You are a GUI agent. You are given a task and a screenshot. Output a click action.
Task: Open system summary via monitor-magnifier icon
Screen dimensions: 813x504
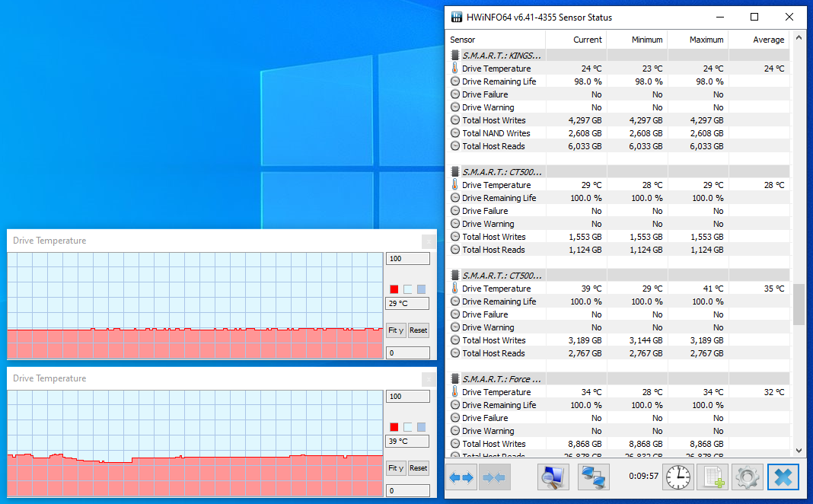[x=553, y=477]
